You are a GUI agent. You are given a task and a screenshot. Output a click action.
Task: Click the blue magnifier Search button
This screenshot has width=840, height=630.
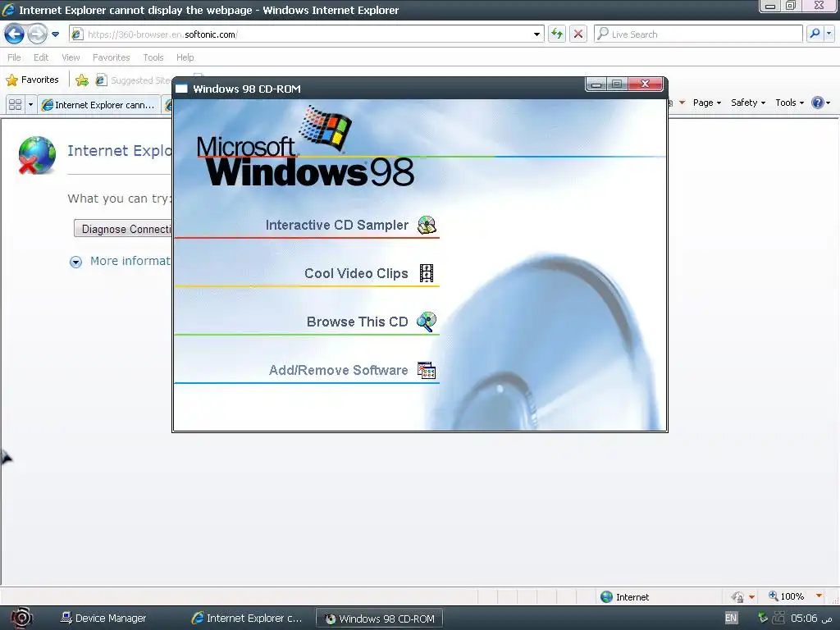[x=815, y=34]
